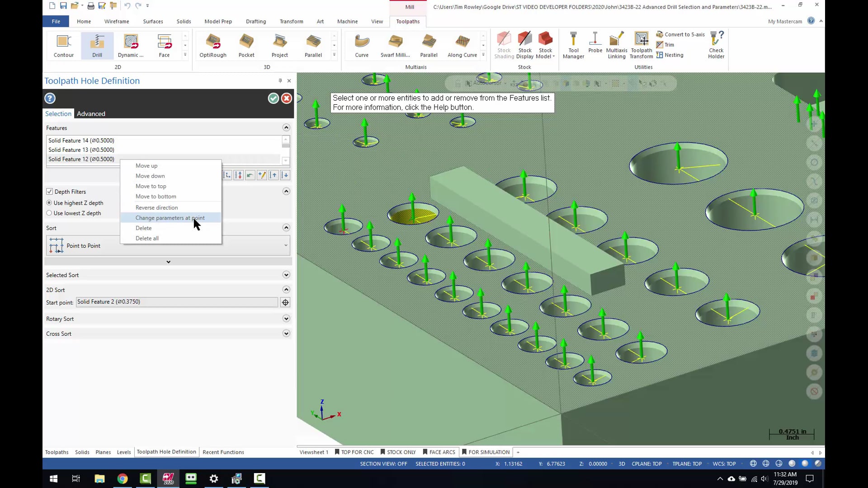Select the Contour toolpath icon
868x488 pixels.
coord(64,45)
